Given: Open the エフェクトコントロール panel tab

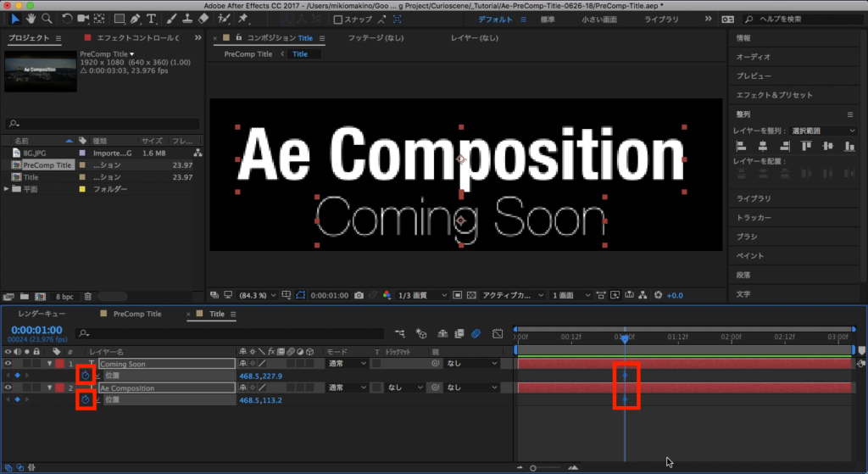Looking at the screenshot, I should (137, 37).
